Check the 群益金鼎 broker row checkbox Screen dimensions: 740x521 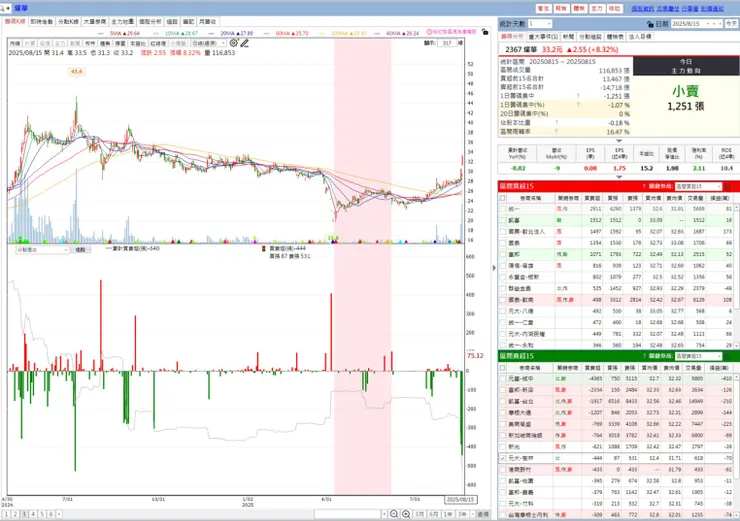[x=503, y=288]
